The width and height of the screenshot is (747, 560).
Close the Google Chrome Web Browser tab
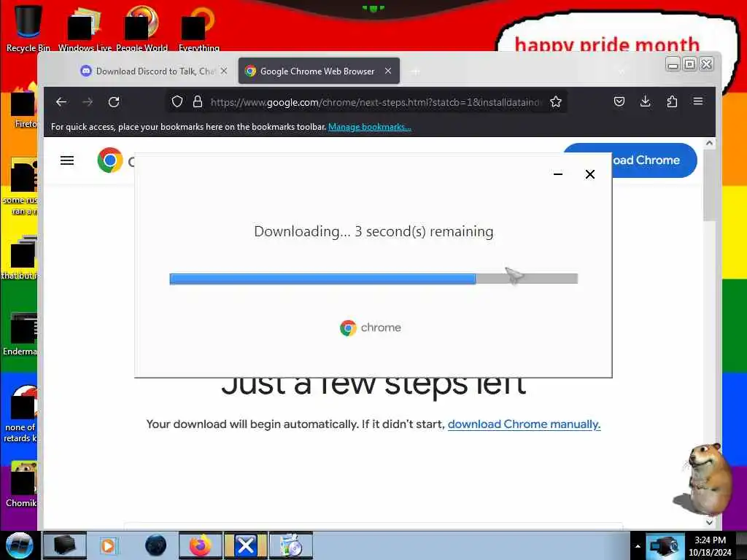click(388, 71)
